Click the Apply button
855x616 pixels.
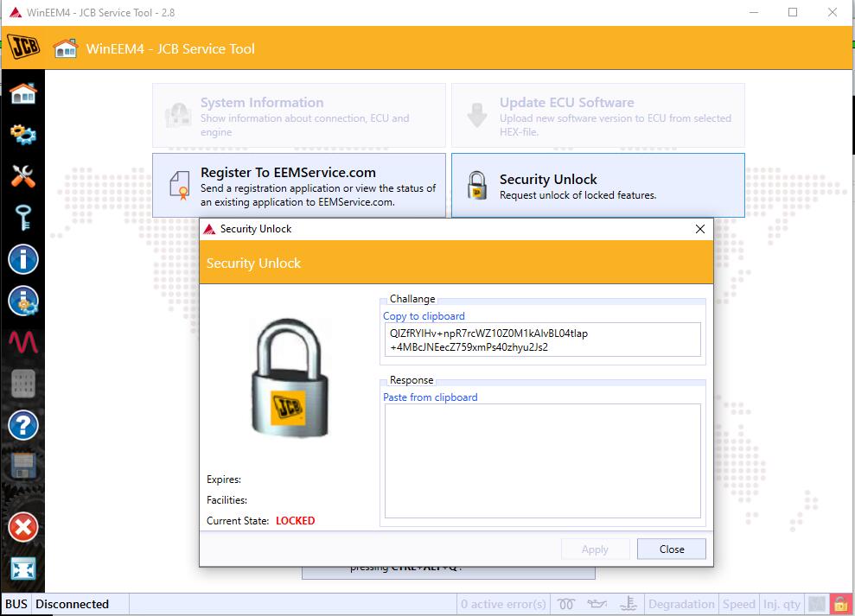point(595,549)
